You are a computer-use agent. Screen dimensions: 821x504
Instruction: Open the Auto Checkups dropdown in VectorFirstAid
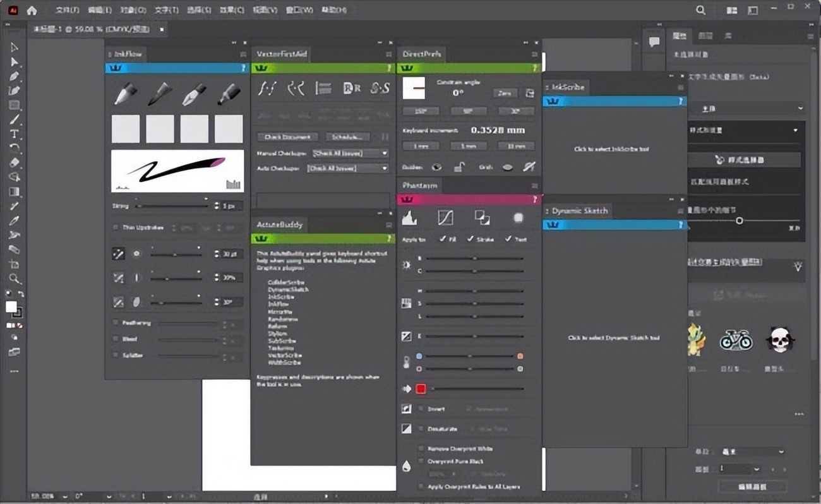pyautogui.click(x=348, y=167)
